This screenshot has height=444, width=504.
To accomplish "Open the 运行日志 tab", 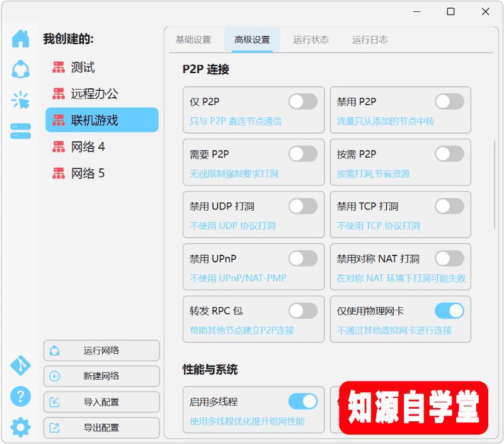I will [370, 40].
